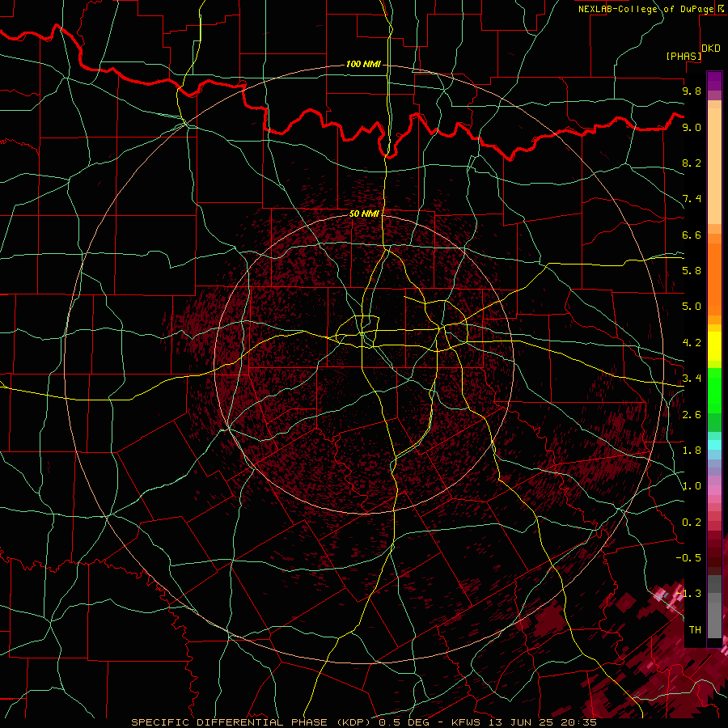Click the DKD label near the color scale
The width and height of the screenshot is (728, 728).
711,49
